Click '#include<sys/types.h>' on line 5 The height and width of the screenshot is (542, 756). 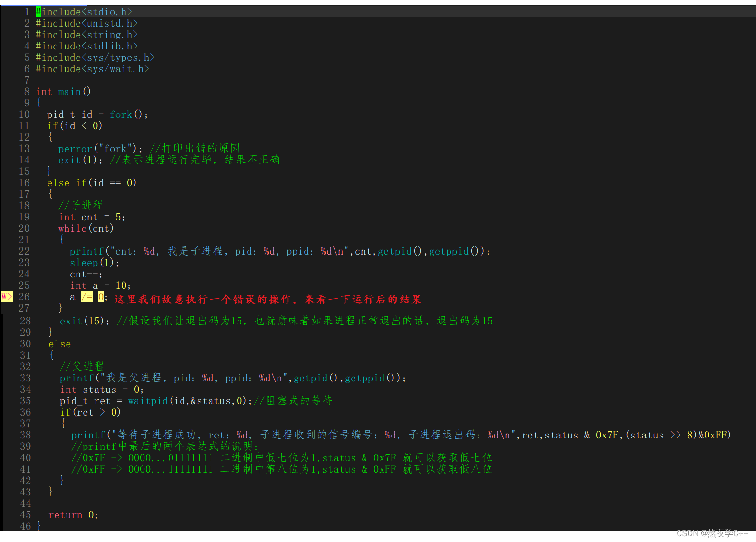coord(95,57)
